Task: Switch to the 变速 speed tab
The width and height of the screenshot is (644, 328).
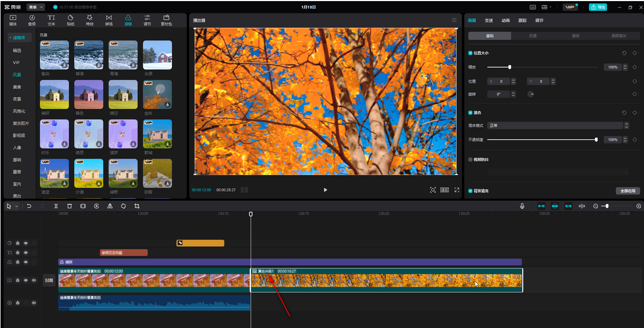Action: coord(488,21)
